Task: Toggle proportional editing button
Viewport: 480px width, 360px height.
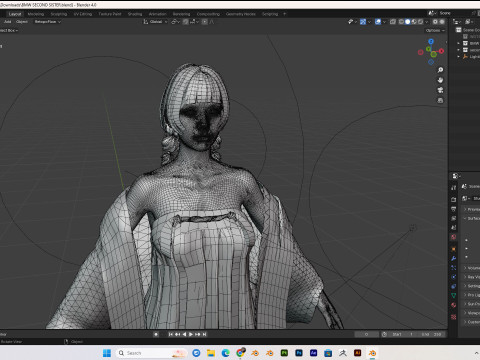Action: point(205,22)
